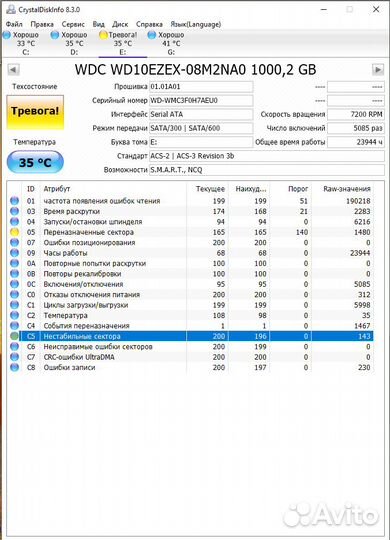Select the Время раскрутки attribute text

[x=71, y=211]
